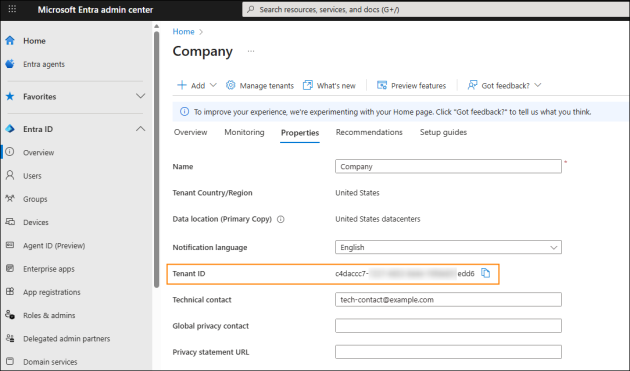Screen dimensions: 630x371
Task: Click the Technical contact input field
Action: point(448,299)
